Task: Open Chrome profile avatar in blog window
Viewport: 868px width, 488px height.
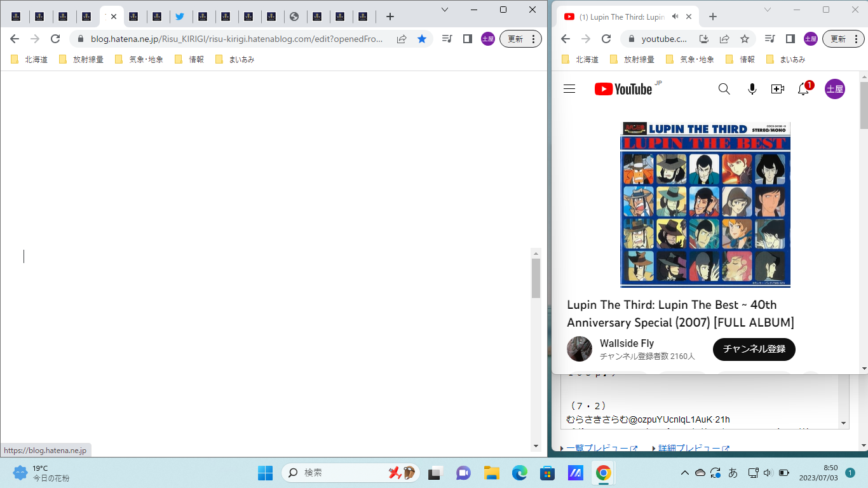Action: [x=487, y=39]
